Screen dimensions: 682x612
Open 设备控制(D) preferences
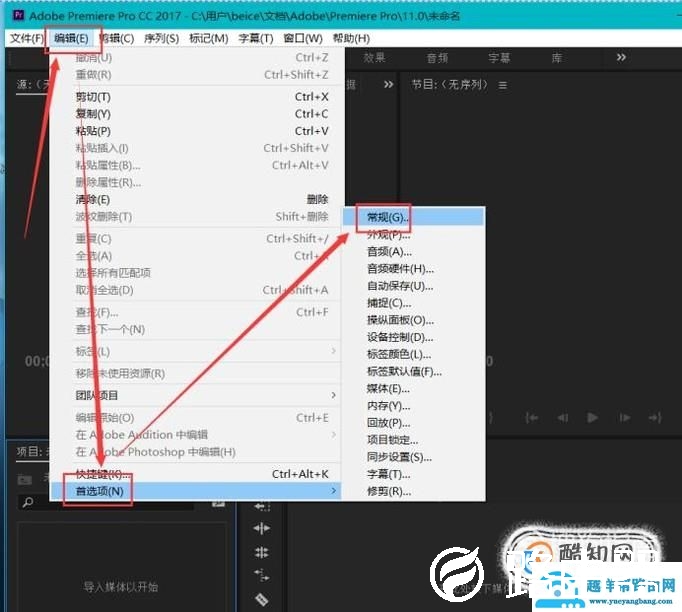click(x=414, y=337)
